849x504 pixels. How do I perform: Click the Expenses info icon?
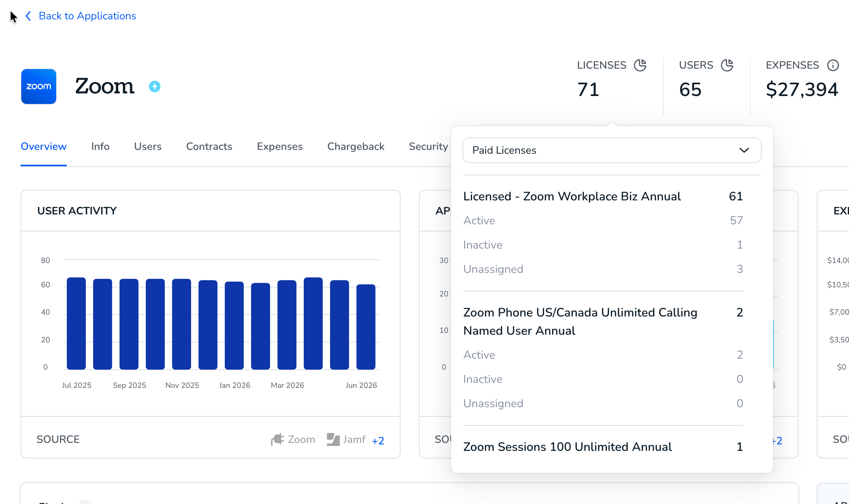[x=833, y=65]
